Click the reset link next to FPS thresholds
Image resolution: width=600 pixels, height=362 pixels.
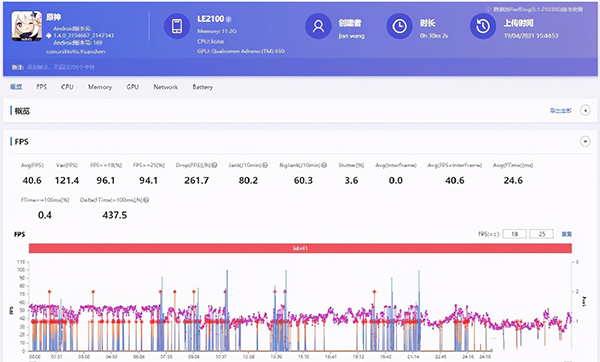coord(566,234)
